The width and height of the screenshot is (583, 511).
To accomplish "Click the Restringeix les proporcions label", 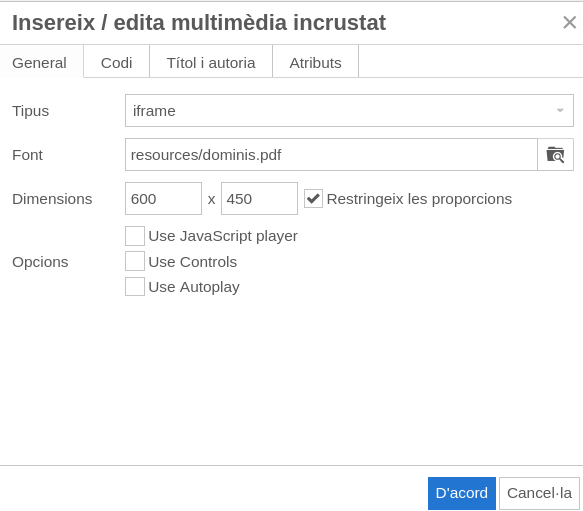I will pyautogui.click(x=419, y=199).
